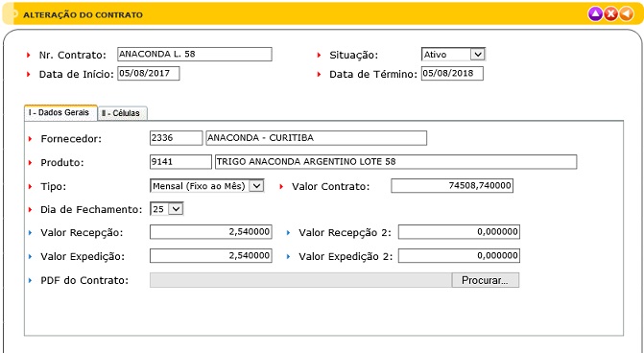The height and width of the screenshot is (353, 644).
Task: Click the Valor Recepção field
Action: coord(211,232)
